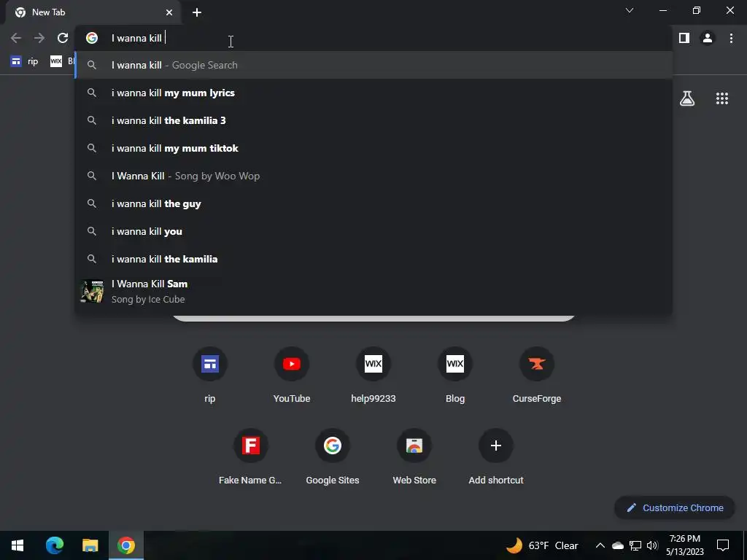Screen dimensions: 747x560
Task: Open the Web Store shortcut tile
Action: pos(414,457)
